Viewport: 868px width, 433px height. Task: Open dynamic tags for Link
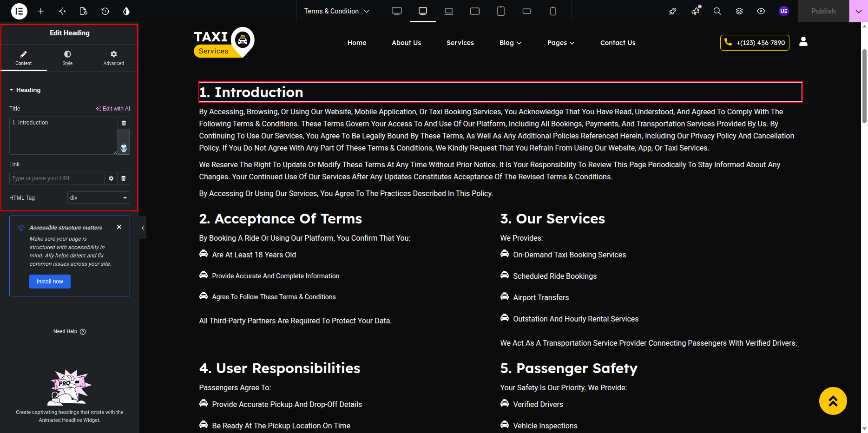point(124,178)
